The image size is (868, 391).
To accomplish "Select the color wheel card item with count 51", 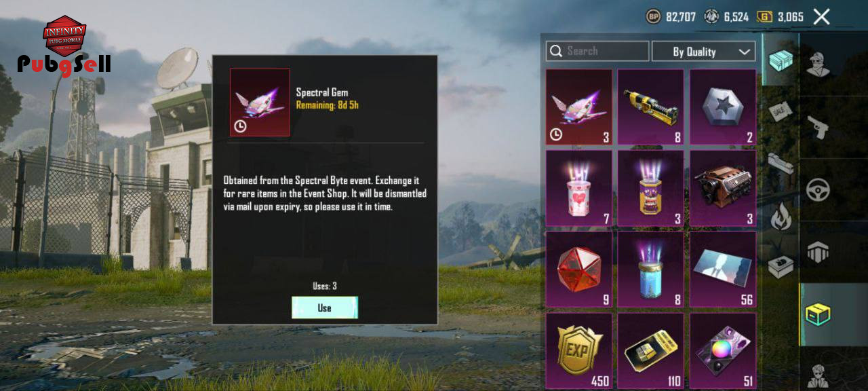I will click(x=723, y=350).
